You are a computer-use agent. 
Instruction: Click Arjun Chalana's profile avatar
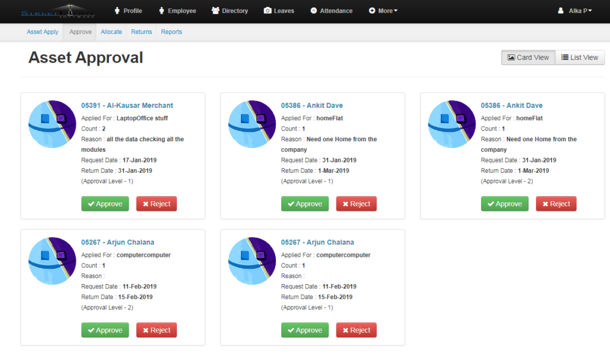click(x=52, y=260)
